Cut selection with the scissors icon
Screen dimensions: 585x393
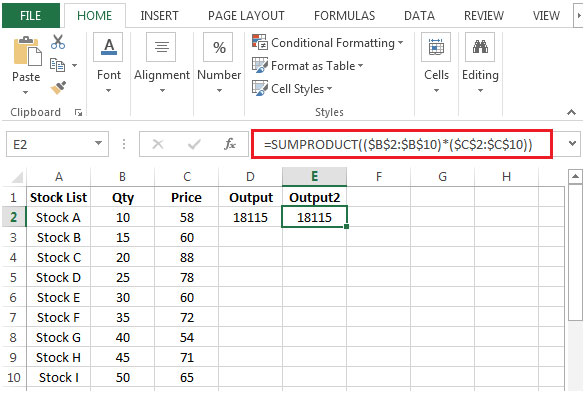point(58,42)
